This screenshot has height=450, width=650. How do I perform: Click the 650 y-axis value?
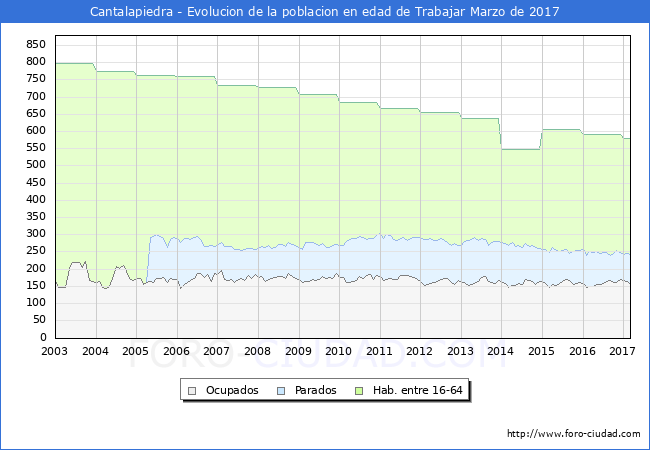(x=36, y=114)
